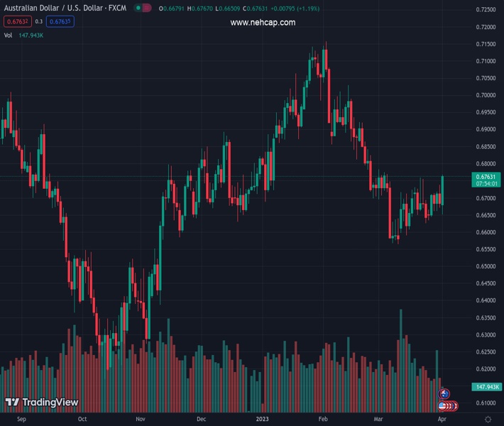Click the Vol value 147.943K in legend
Screen dimensions: 504x426
click(x=32, y=35)
